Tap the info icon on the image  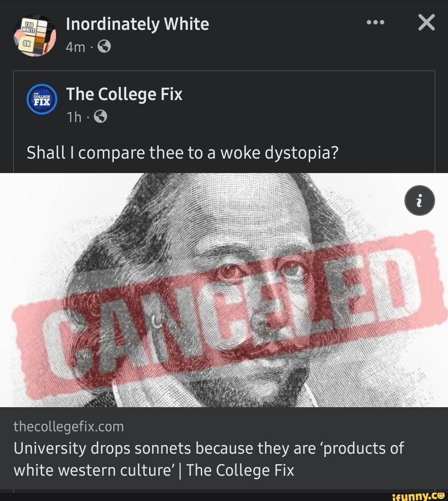[419, 200]
